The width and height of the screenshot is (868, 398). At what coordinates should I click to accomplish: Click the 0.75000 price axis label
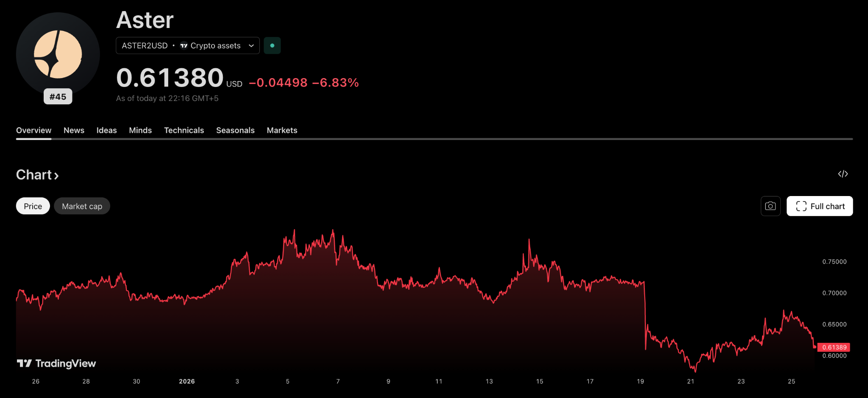click(835, 262)
